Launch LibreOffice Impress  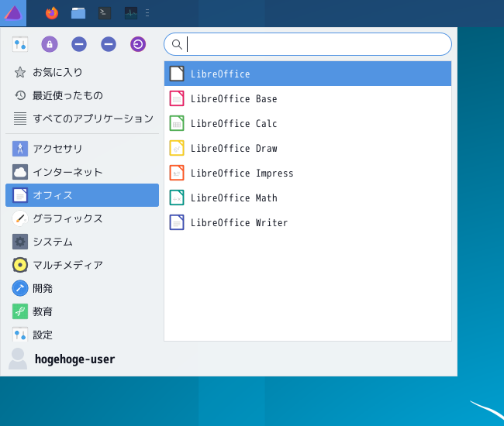tap(308, 173)
